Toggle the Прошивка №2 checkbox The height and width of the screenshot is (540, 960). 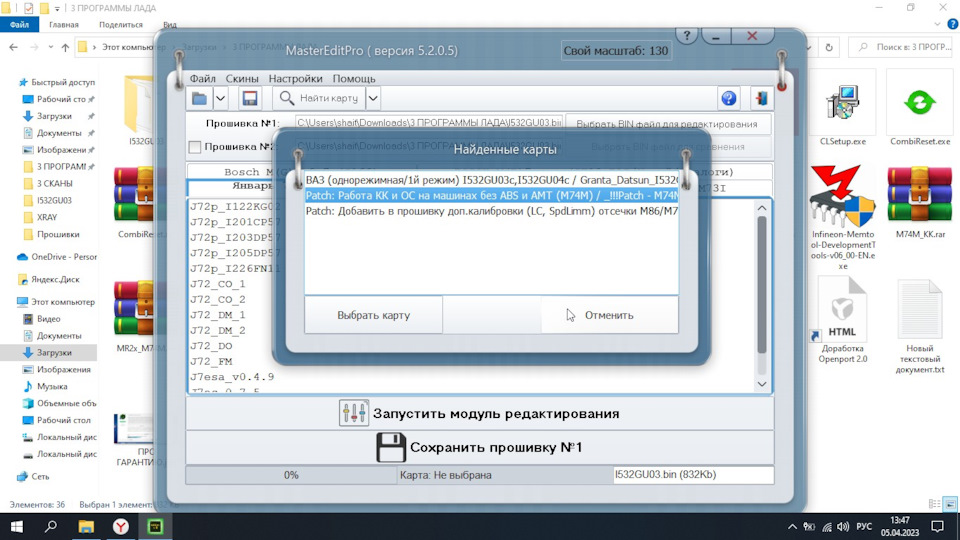195,147
